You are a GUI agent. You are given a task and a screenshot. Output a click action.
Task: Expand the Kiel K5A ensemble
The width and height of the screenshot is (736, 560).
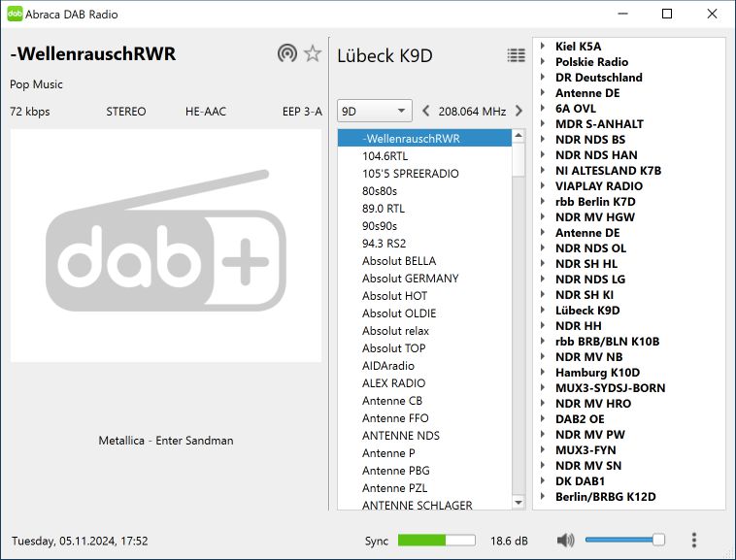point(543,47)
